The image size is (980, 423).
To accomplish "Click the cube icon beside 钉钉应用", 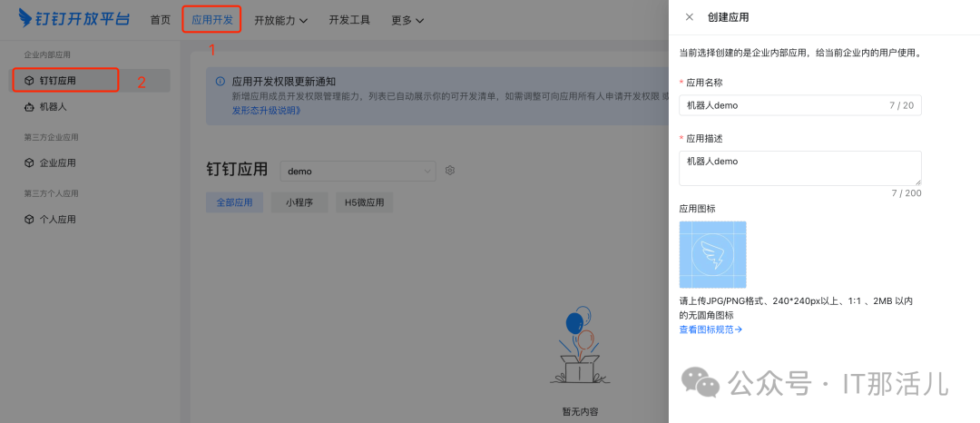I will pyautogui.click(x=29, y=81).
